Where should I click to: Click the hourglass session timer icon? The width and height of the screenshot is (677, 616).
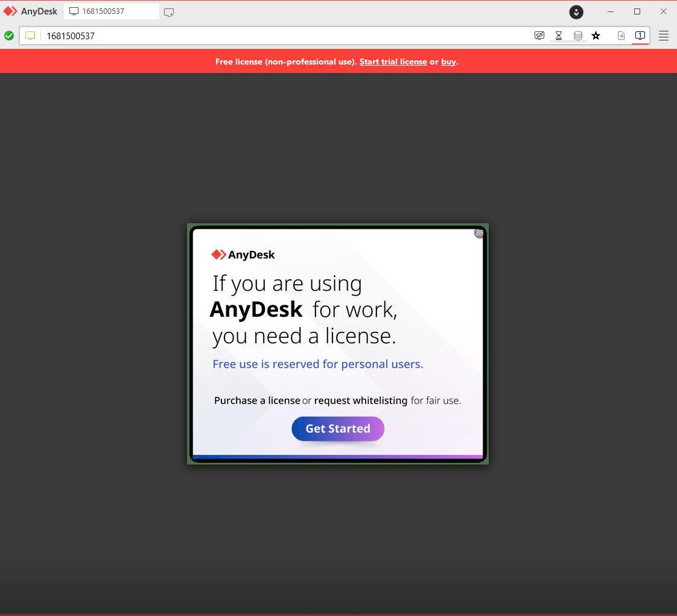click(x=559, y=36)
